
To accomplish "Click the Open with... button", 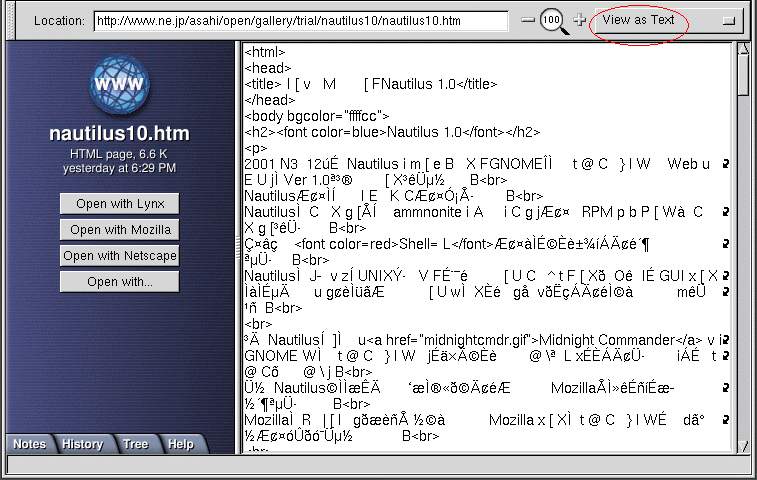I will pyautogui.click(x=120, y=282).
